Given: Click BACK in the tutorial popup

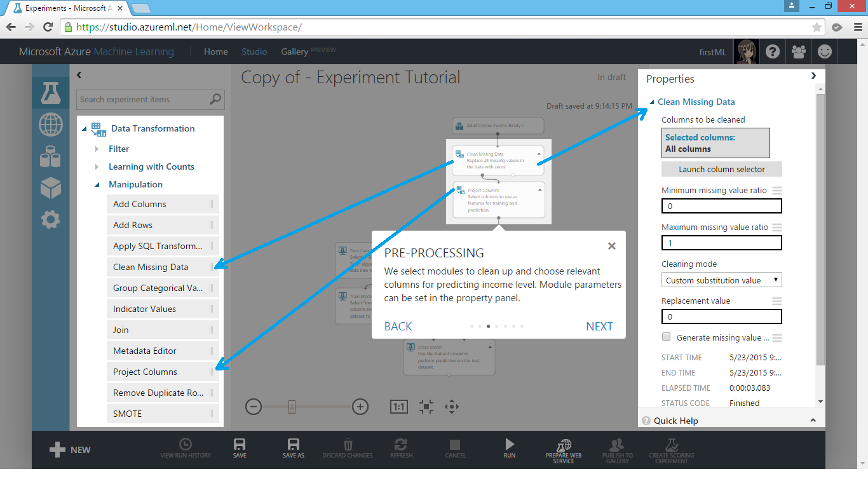Looking at the screenshot, I should (398, 327).
